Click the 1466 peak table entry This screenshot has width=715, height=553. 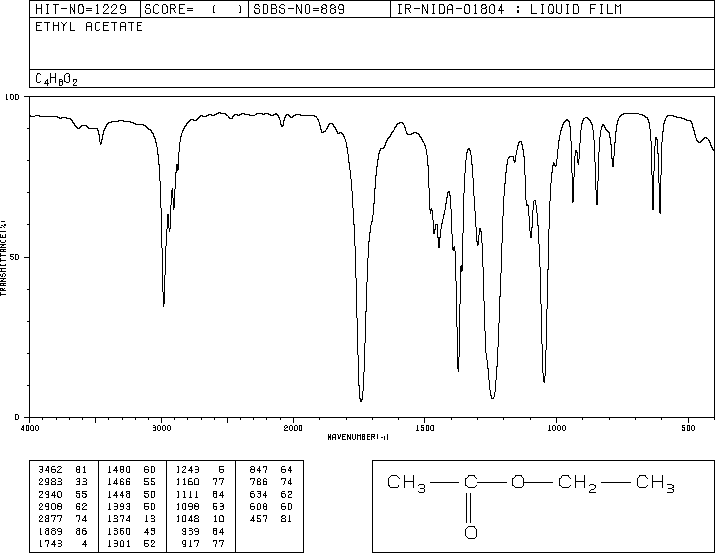(131, 482)
